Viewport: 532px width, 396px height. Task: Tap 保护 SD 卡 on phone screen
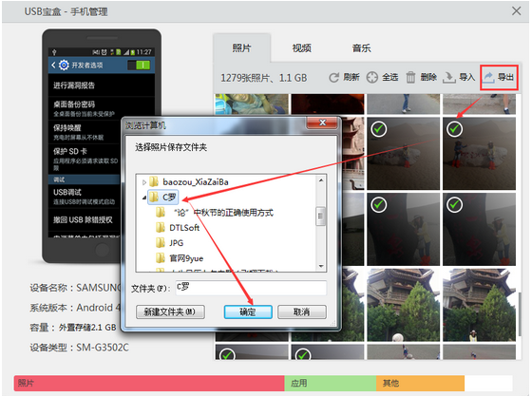pyautogui.click(x=86, y=158)
